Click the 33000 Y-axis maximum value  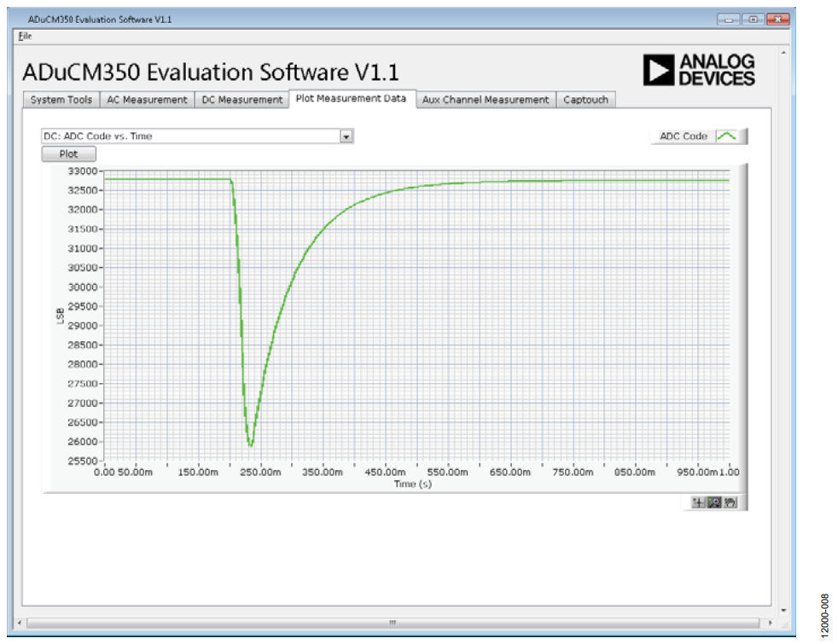[82, 171]
